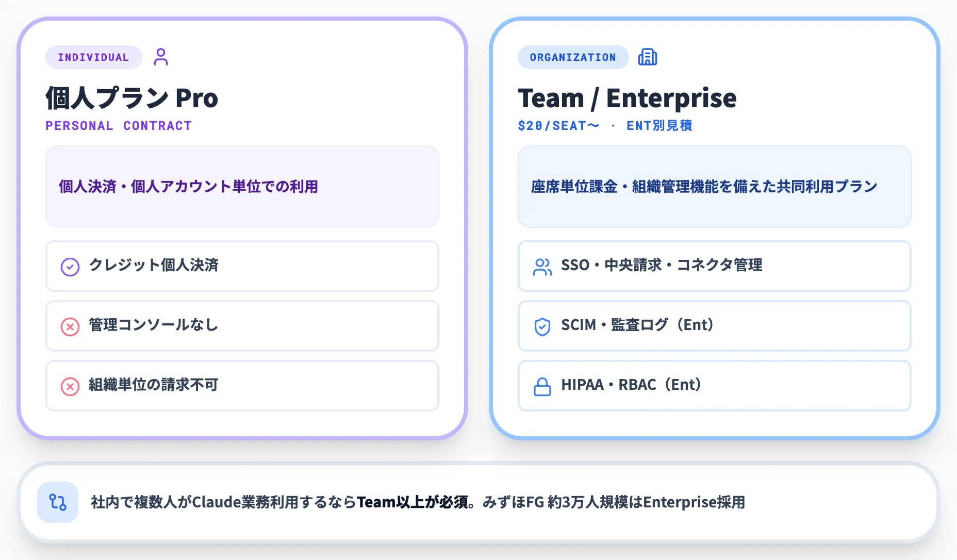Click the 個人プラン Pro heading

[132, 98]
